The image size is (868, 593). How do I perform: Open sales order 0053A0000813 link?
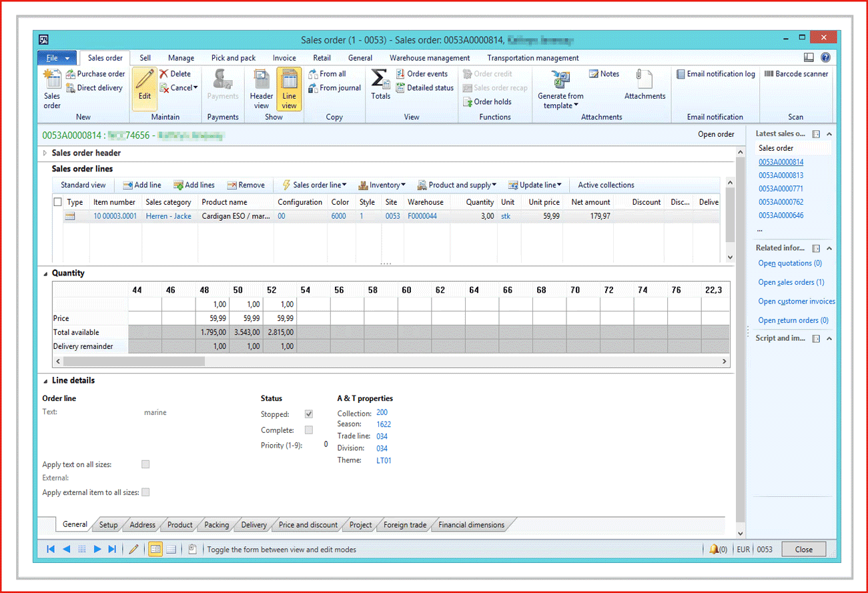click(781, 175)
